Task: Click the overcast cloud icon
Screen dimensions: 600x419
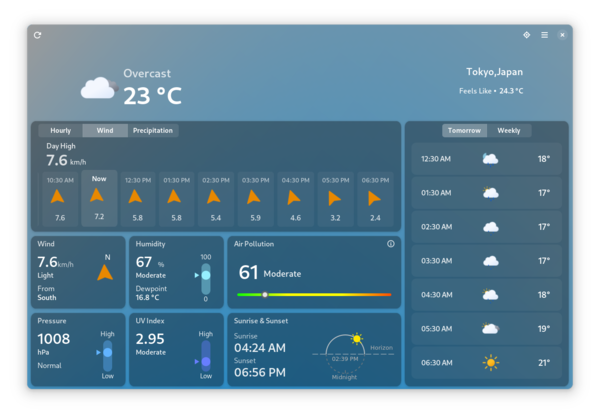Action: (98, 89)
